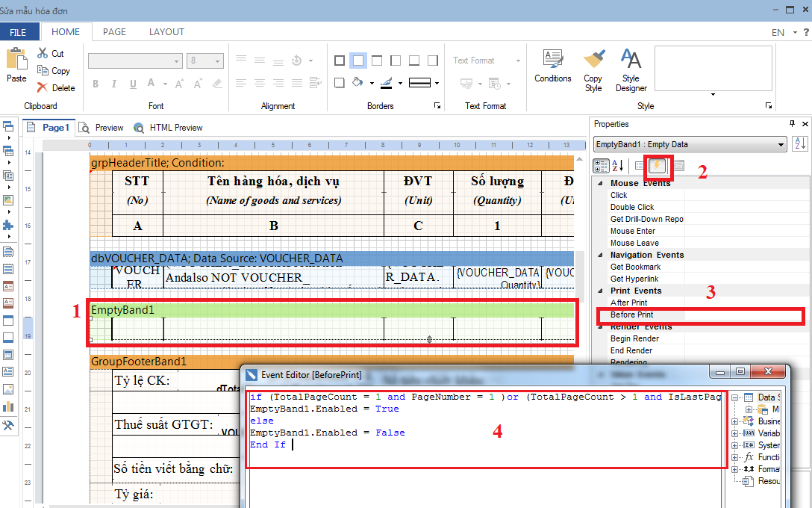Open the font size combo box
This screenshot has height=508, width=812.
[x=205, y=61]
